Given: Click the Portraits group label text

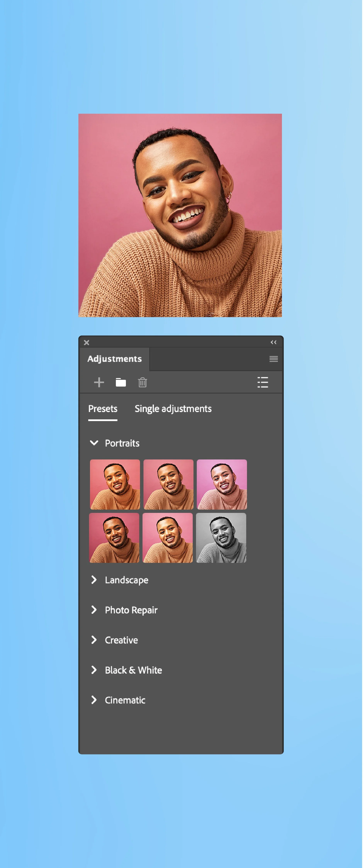Looking at the screenshot, I should (122, 443).
